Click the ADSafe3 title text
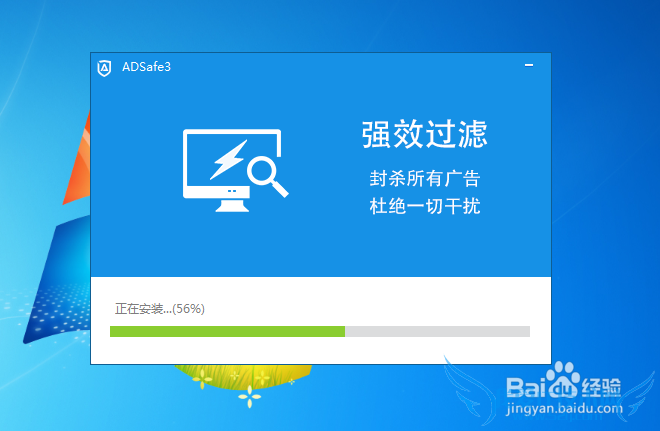Screen dimensions: 660x431 pyautogui.click(x=146, y=67)
